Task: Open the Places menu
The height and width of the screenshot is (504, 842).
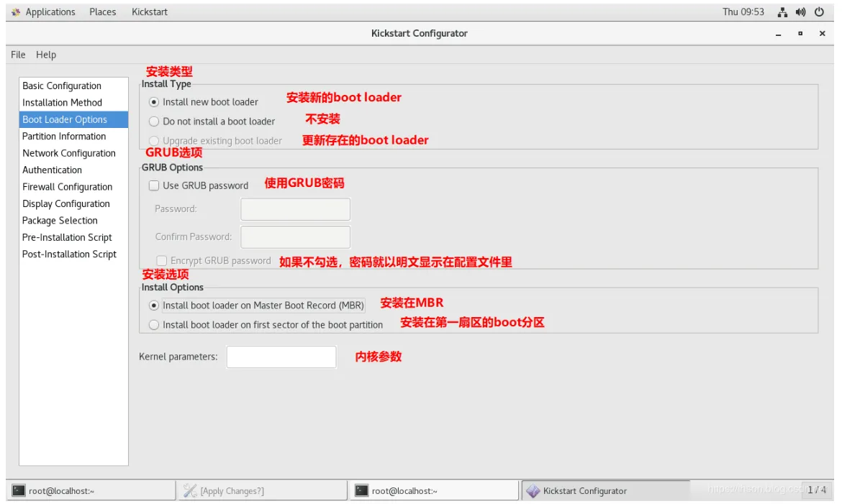Action: (103, 12)
